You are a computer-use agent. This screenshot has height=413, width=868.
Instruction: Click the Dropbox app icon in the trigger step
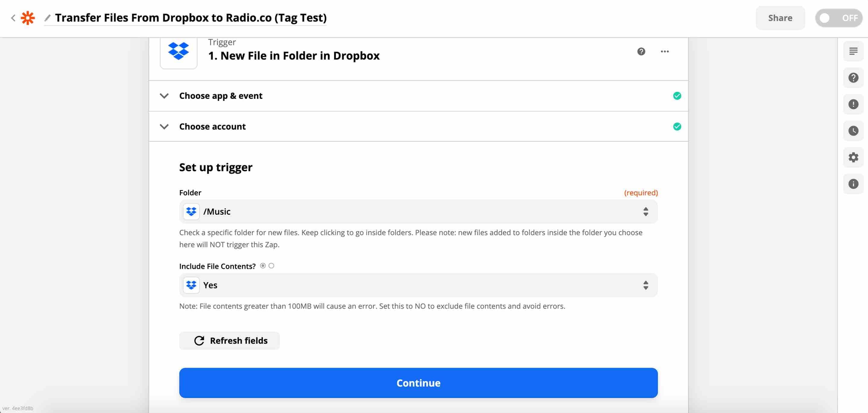[178, 52]
